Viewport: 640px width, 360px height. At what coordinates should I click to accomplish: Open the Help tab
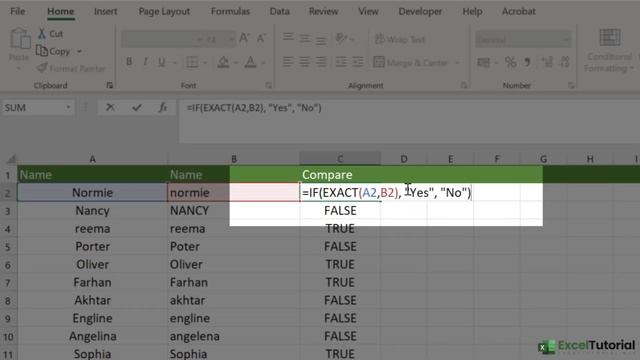472,11
